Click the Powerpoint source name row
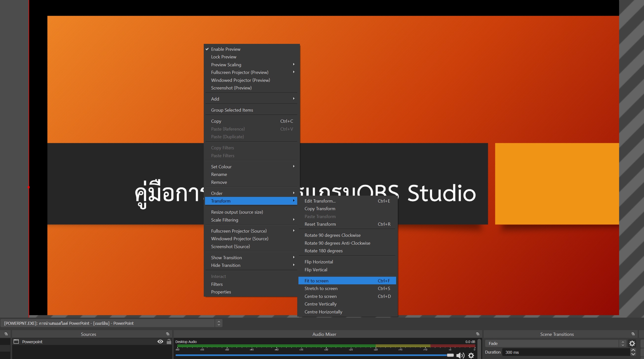The image size is (644, 359). coord(92,342)
